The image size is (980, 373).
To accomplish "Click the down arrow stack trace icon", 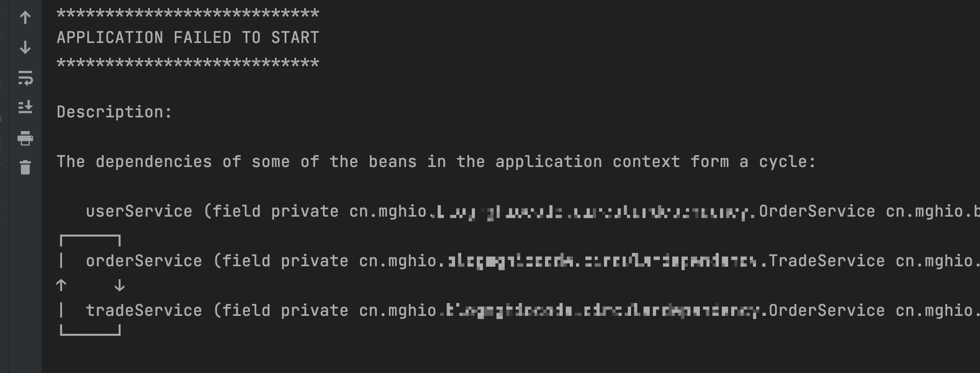I will pos(25,47).
